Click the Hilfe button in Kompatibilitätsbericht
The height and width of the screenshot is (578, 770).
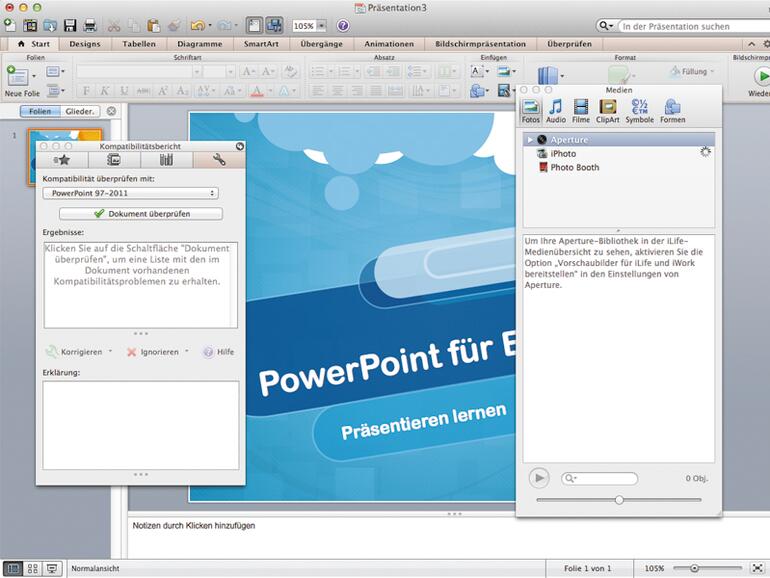(219, 352)
